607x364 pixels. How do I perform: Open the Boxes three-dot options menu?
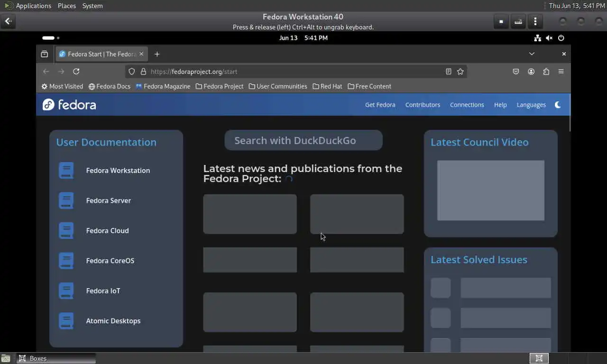(x=535, y=21)
